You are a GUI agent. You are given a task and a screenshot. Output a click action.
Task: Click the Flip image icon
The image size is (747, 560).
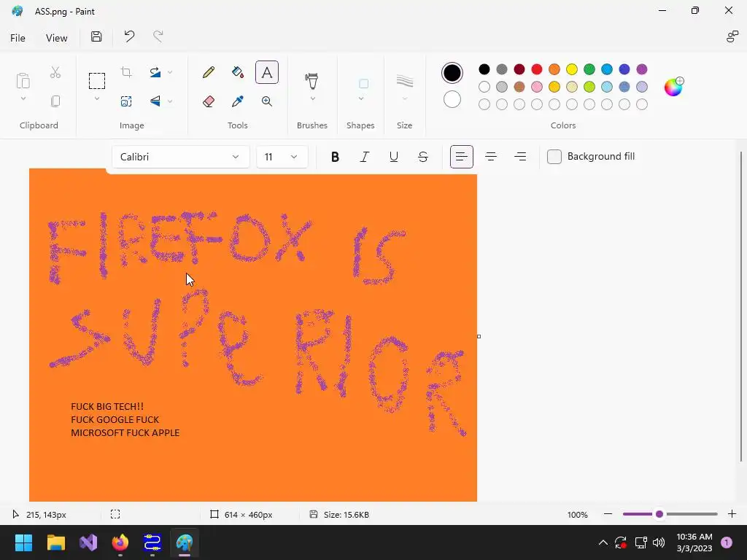pos(155,101)
